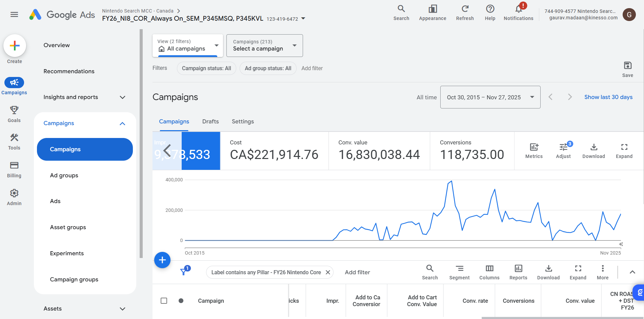Tick the select-all campaigns checkbox
Screen dimensions: 644x319
point(164,301)
